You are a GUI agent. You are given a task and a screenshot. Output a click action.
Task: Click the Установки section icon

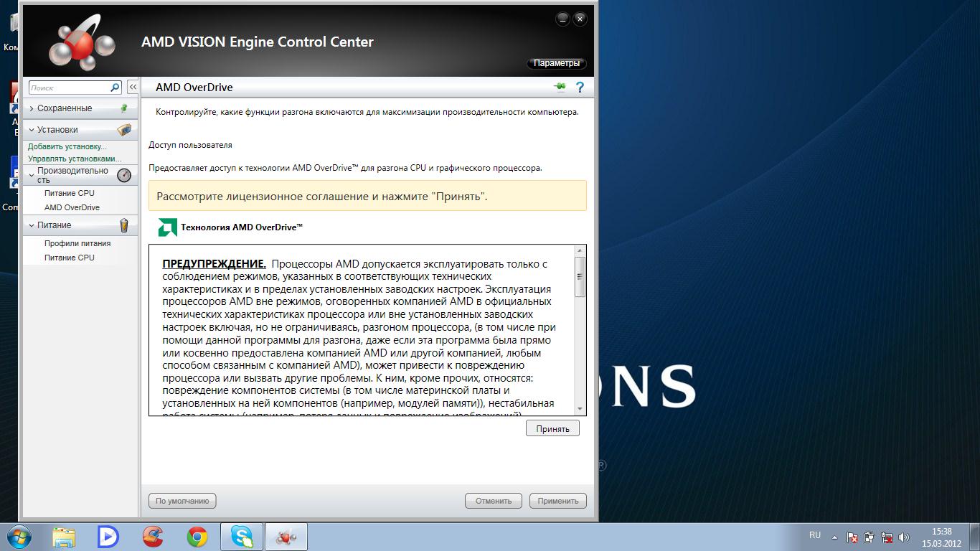[x=124, y=130]
